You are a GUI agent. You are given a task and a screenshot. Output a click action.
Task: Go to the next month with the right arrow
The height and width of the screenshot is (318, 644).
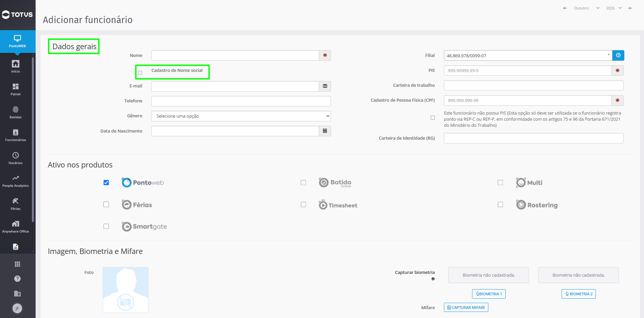pos(630,8)
